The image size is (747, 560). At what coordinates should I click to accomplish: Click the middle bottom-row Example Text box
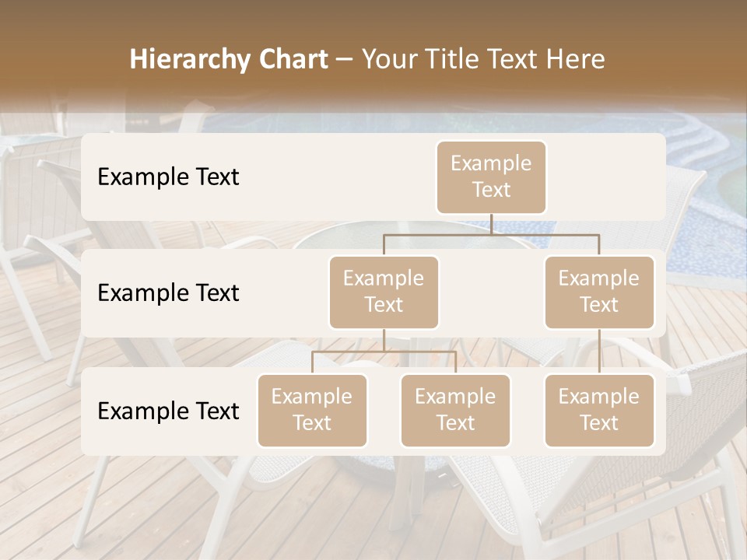[455, 411]
